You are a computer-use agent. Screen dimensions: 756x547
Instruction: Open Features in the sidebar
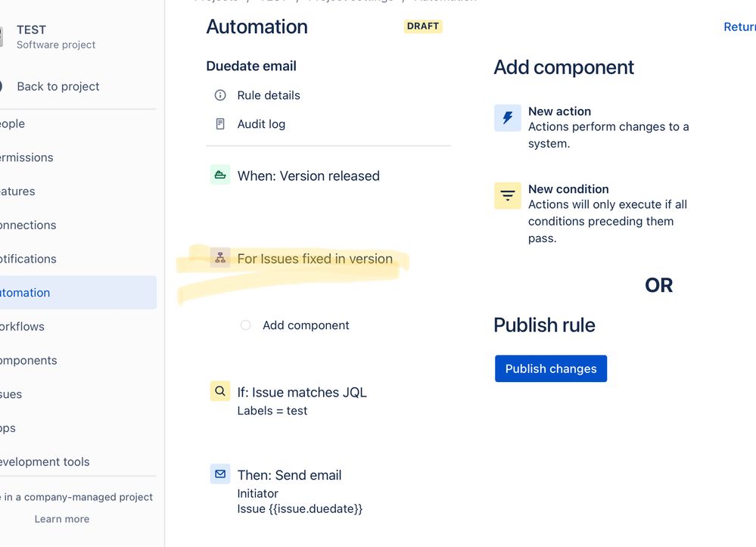click(x=17, y=191)
